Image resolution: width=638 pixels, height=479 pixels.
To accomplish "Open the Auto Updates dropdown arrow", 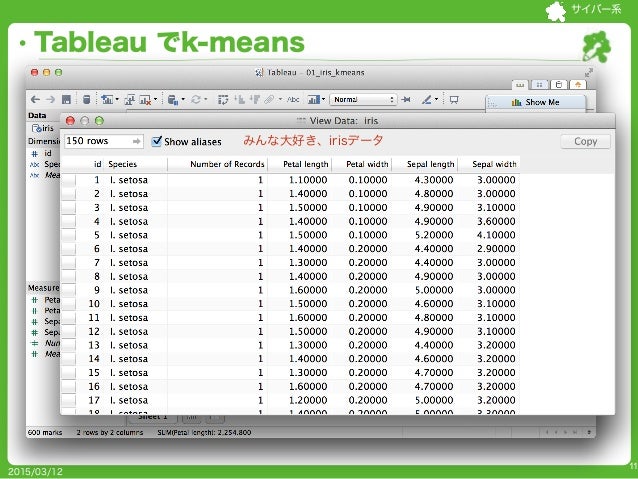I will click(183, 99).
